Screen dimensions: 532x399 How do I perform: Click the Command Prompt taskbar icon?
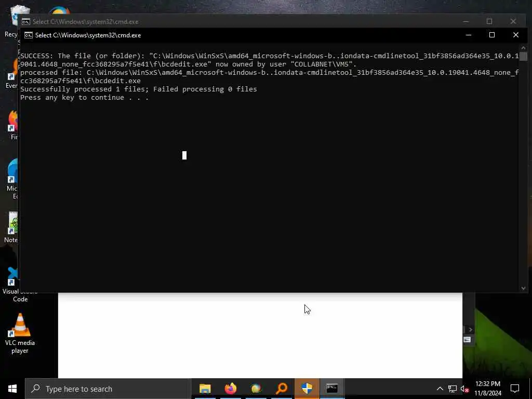click(332, 389)
